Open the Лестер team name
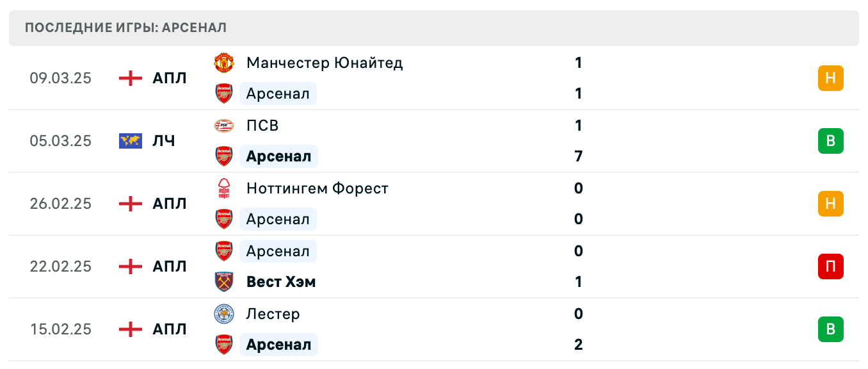 (273, 314)
